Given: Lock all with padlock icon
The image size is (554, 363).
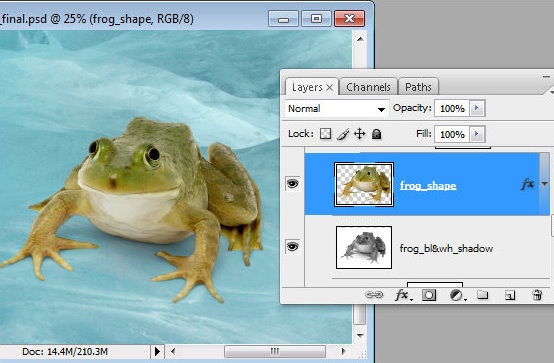Looking at the screenshot, I should [377, 134].
